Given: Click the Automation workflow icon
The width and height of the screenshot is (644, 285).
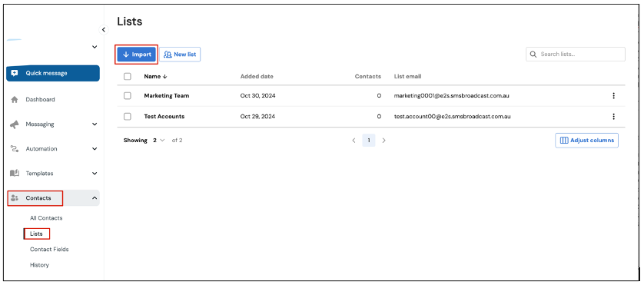Looking at the screenshot, I should click(15, 149).
